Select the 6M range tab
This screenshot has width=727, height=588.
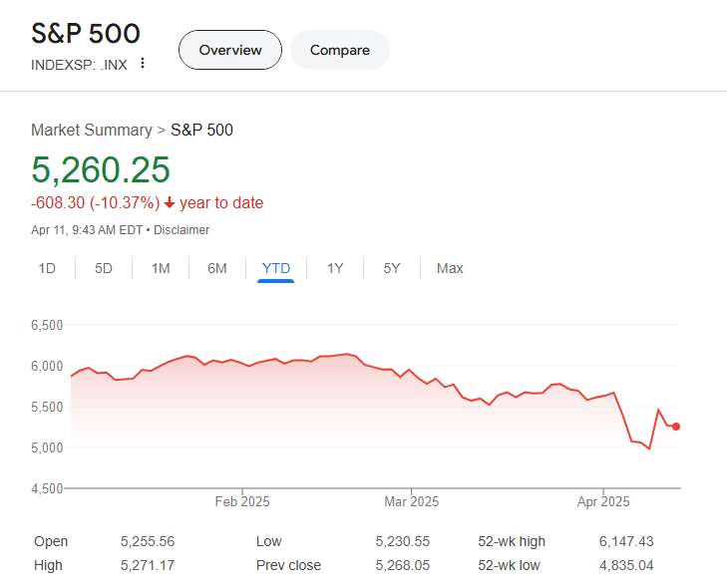pyautogui.click(x=217, y=268)
